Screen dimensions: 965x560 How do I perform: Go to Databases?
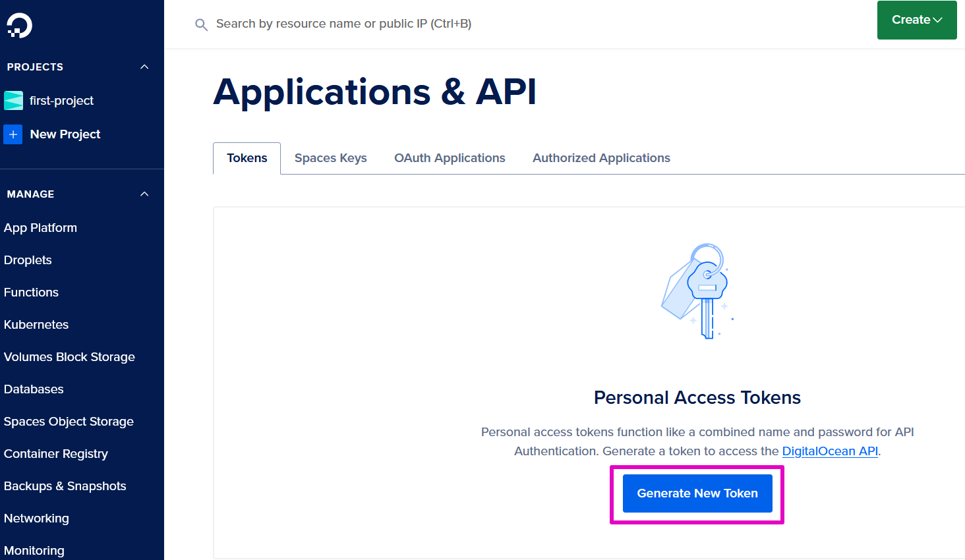[34, 389]
